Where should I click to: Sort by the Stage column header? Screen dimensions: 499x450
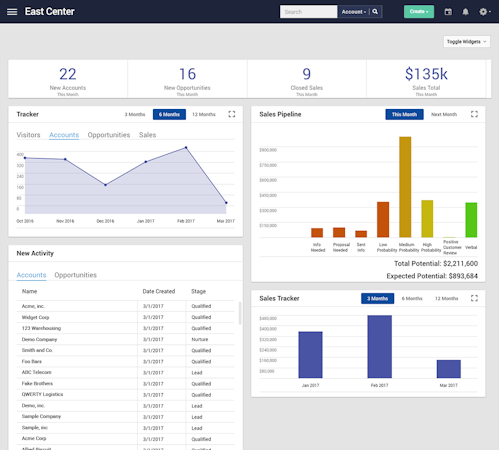click(198, 291)
